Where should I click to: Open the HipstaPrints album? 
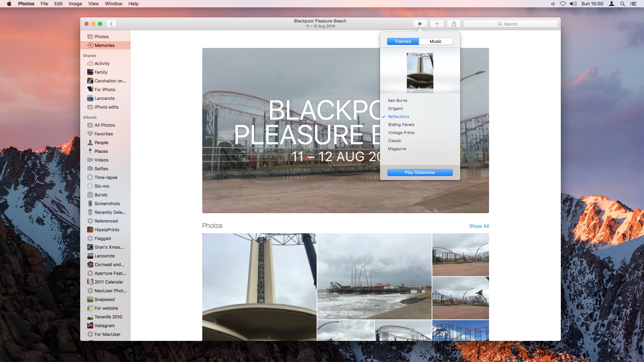105,230
